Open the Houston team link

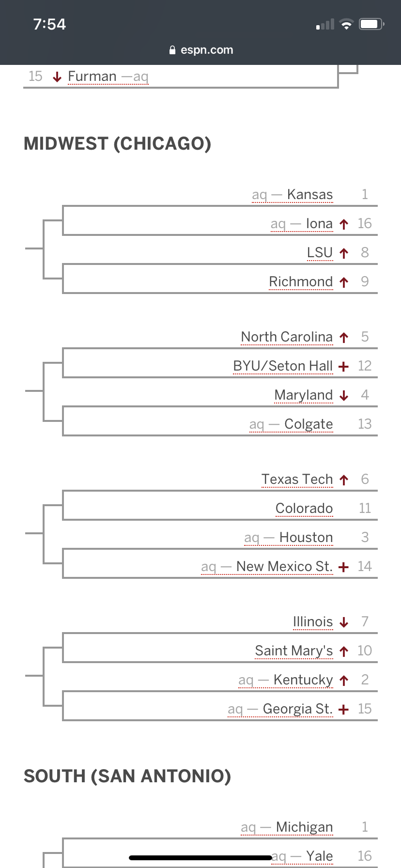coord(306,538)
